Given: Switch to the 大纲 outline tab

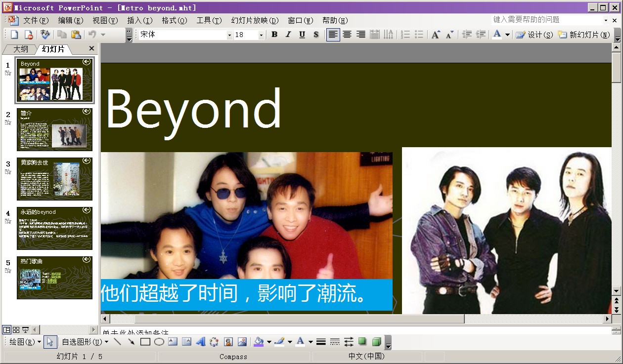Looking at the screenshot, I should [20, 49].
